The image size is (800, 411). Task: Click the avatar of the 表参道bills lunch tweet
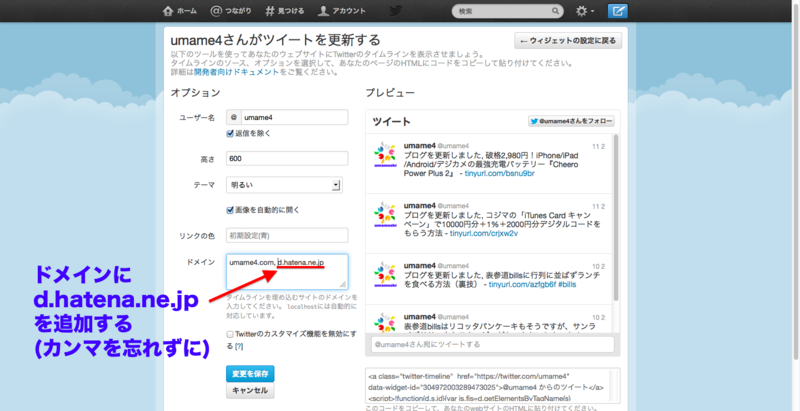click(384, 275)
